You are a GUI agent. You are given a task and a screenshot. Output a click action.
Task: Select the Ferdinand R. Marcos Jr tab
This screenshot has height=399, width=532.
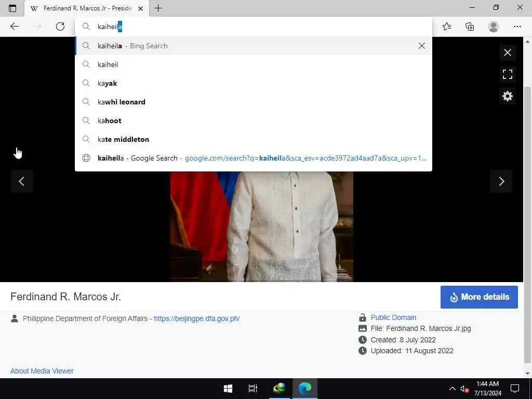click(87, 8)
